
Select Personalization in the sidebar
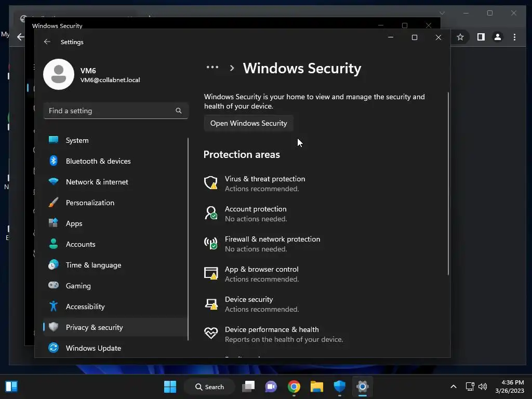115,203
